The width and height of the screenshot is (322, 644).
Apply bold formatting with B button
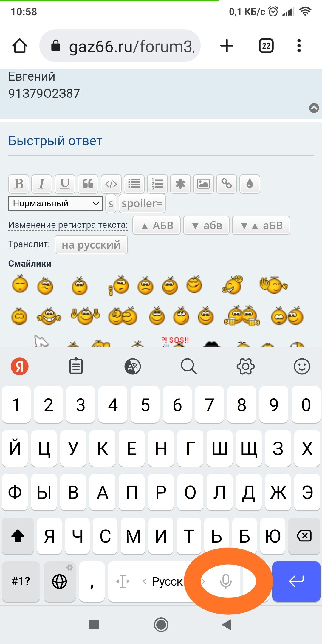[19, 184]
